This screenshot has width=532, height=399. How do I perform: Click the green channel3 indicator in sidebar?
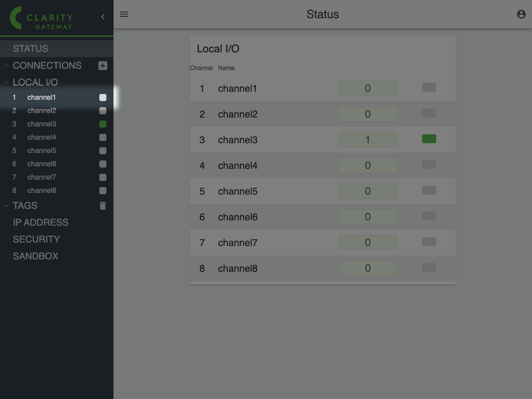(103, 124)
